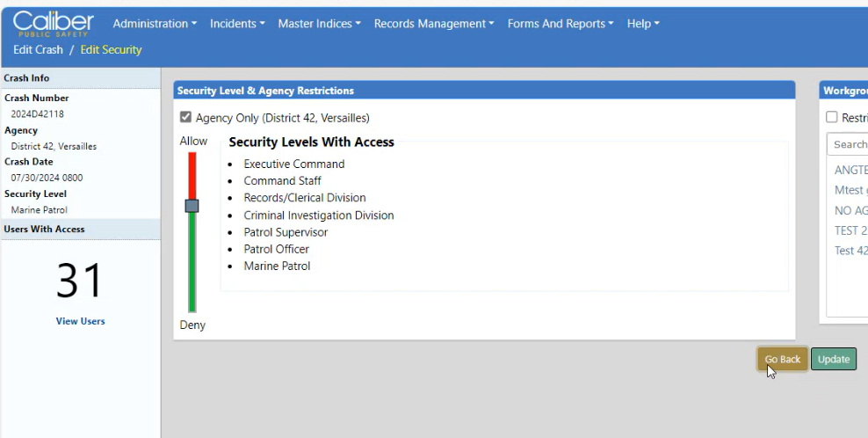Go to Edit Crash breadcrumb
The image size is (868, 438).
(x=38, y=50)
